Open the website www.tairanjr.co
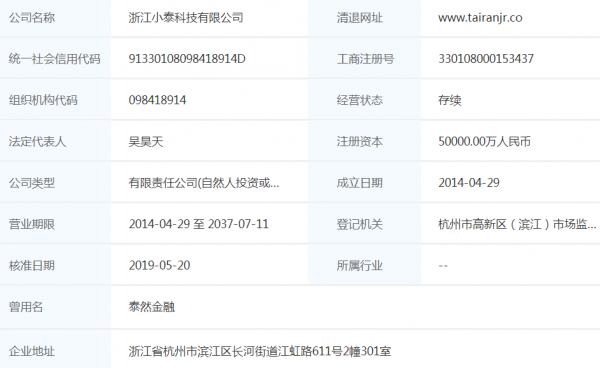Viewport: 600px width, 368px height. point(480,18)
